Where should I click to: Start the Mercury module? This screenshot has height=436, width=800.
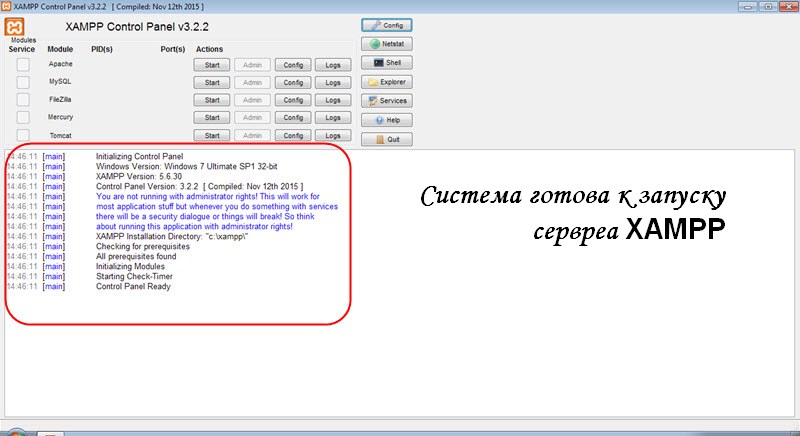[212, 118]
